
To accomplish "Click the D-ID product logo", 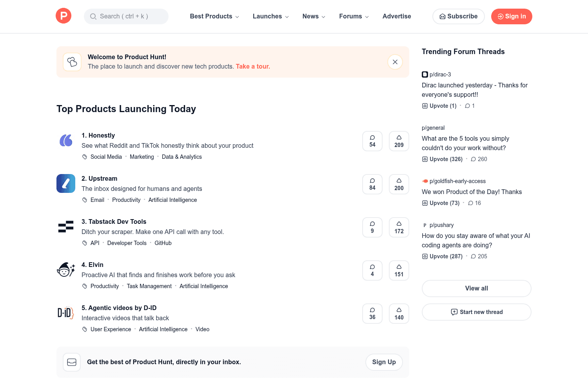I will (66, 313).
